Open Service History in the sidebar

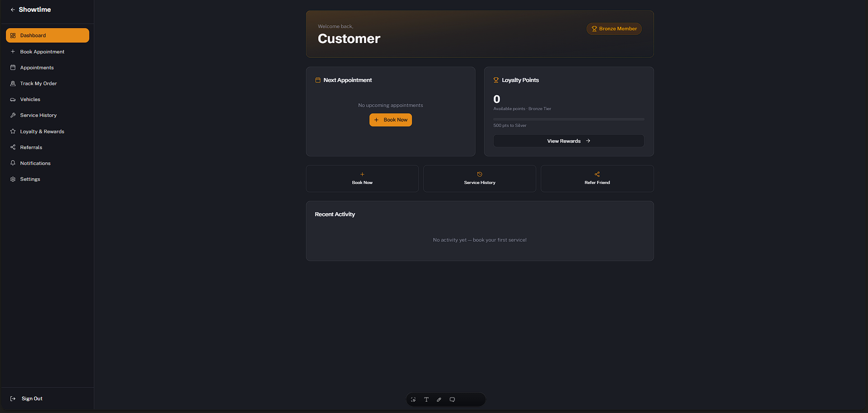pos(48,115)
